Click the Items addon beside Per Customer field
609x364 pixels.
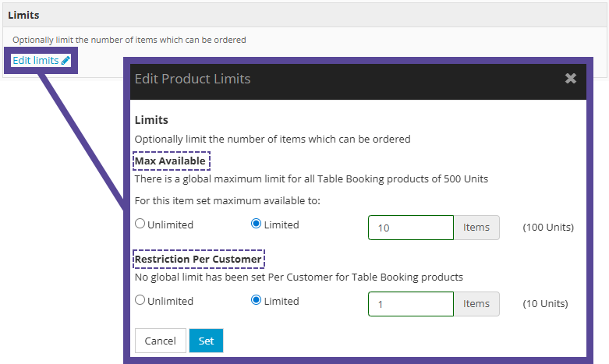(x=476, y=304)
